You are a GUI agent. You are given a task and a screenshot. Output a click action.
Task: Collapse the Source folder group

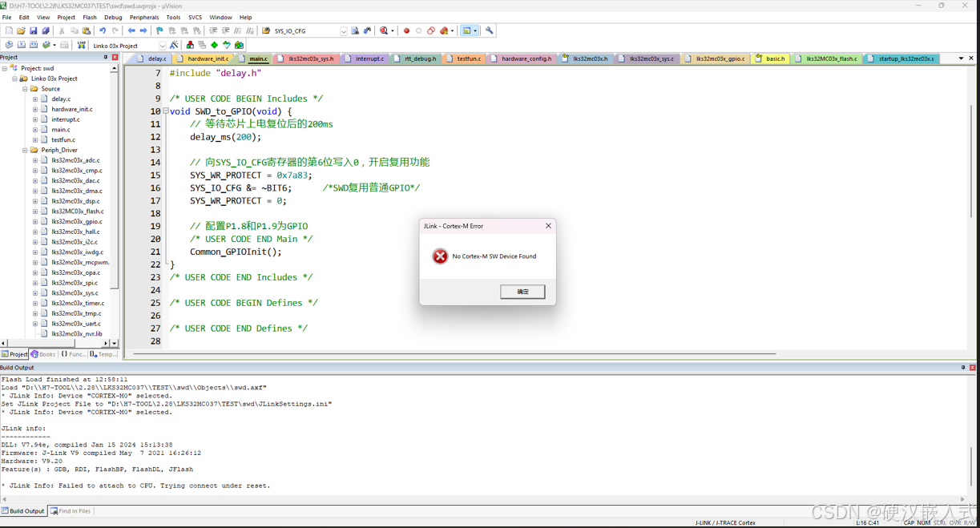[25, 89]
